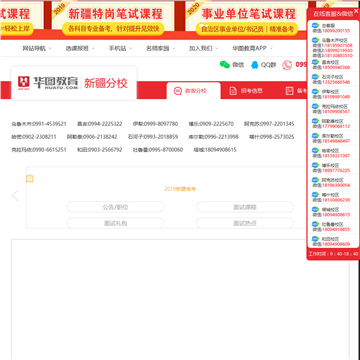Click the red phone icon in header
Viewport: 360px width, 360px height.
pyautogui.click(x=287, y=65)
